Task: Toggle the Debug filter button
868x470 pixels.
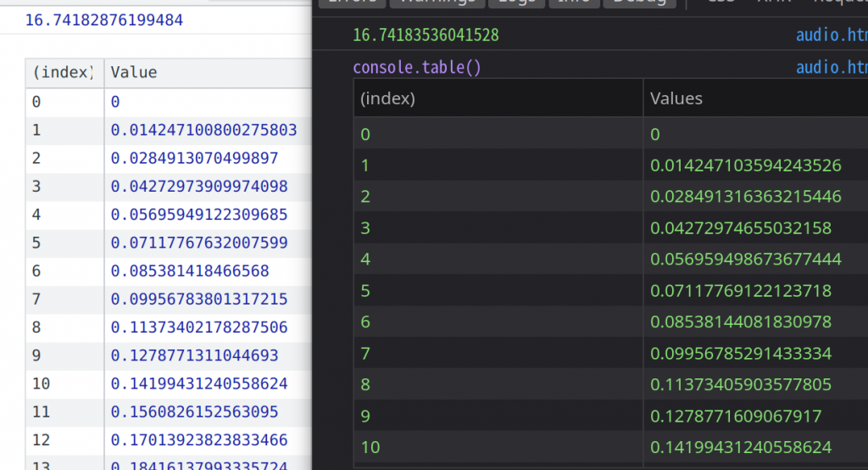Action: pyautogui.click(x=639, y=3)
